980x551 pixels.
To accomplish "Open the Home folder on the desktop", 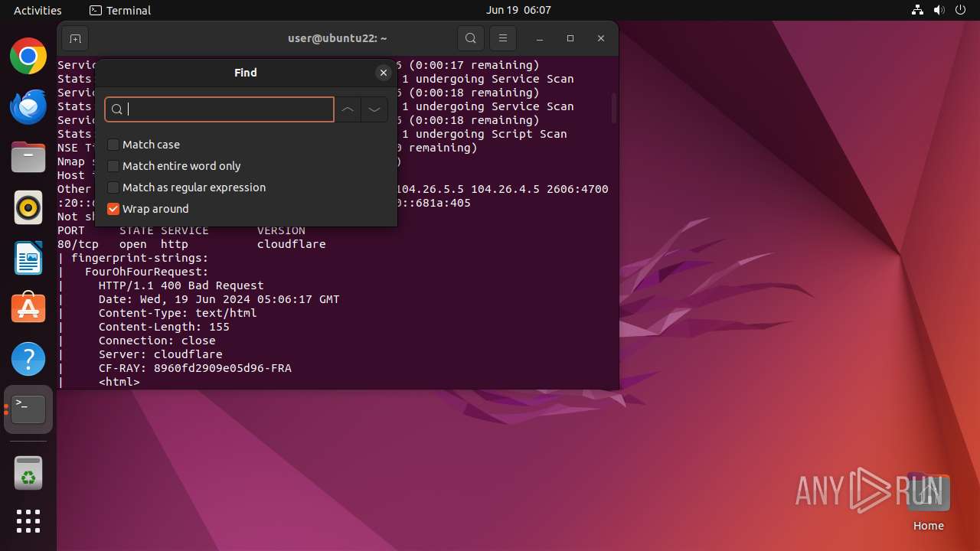I will [x=929, y=503].
